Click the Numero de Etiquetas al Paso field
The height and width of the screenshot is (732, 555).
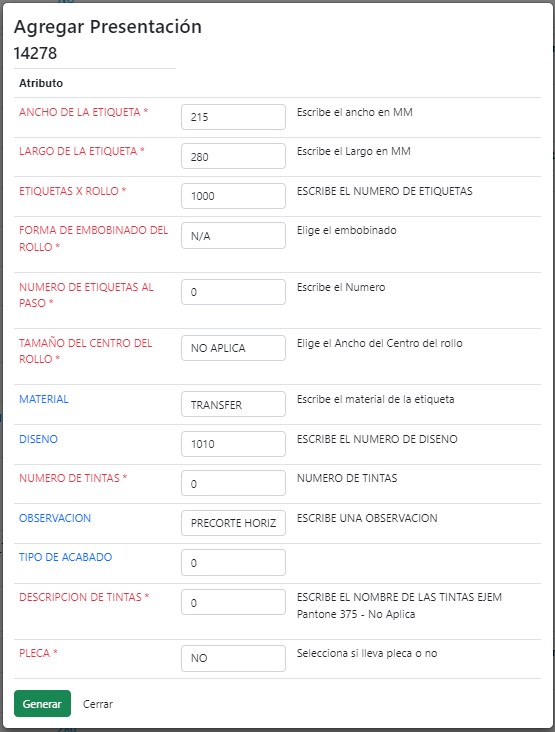(x=233, y=292)
